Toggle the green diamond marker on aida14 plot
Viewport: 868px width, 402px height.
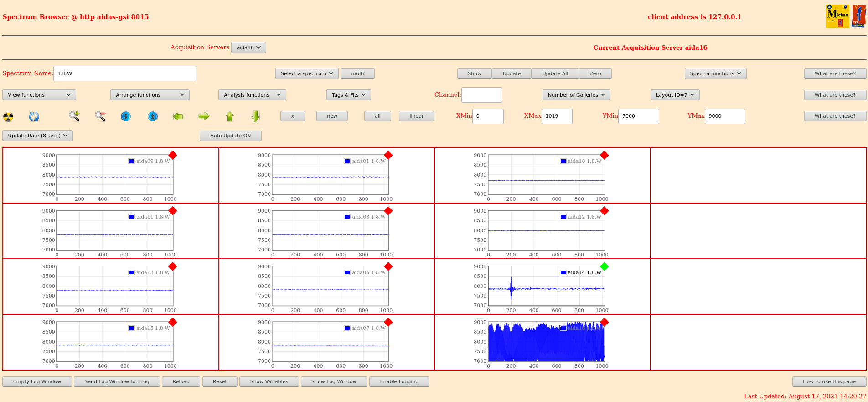click(x=604, y=266)
